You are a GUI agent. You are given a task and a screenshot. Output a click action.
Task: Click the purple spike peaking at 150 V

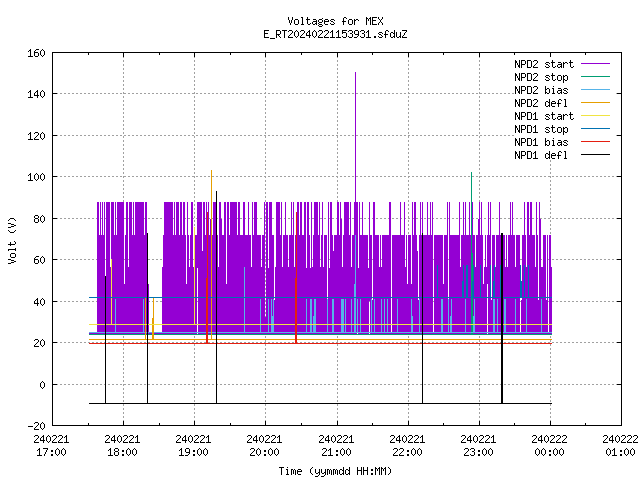coord(356,137)
